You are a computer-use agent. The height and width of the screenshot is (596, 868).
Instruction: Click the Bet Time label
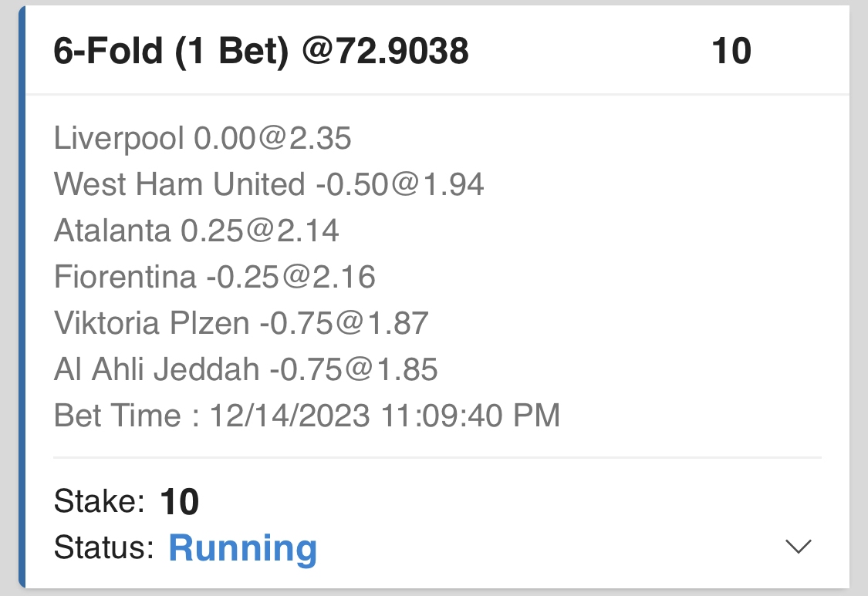[117, 416]
